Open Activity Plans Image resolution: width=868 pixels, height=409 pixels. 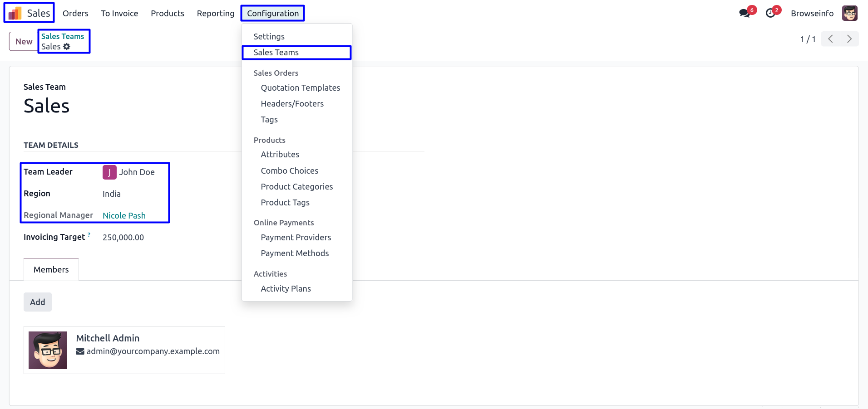[297, 289]
